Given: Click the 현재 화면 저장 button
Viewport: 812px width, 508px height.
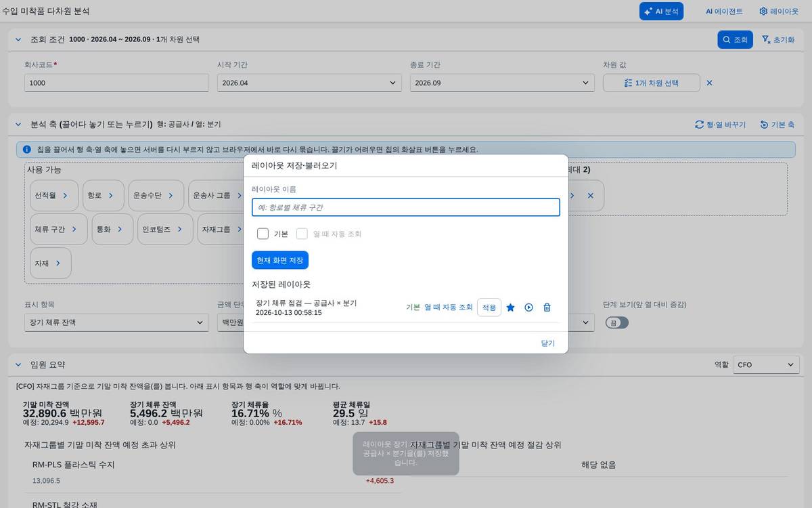Looking at the screenshot, I should (x=280, y=260).
